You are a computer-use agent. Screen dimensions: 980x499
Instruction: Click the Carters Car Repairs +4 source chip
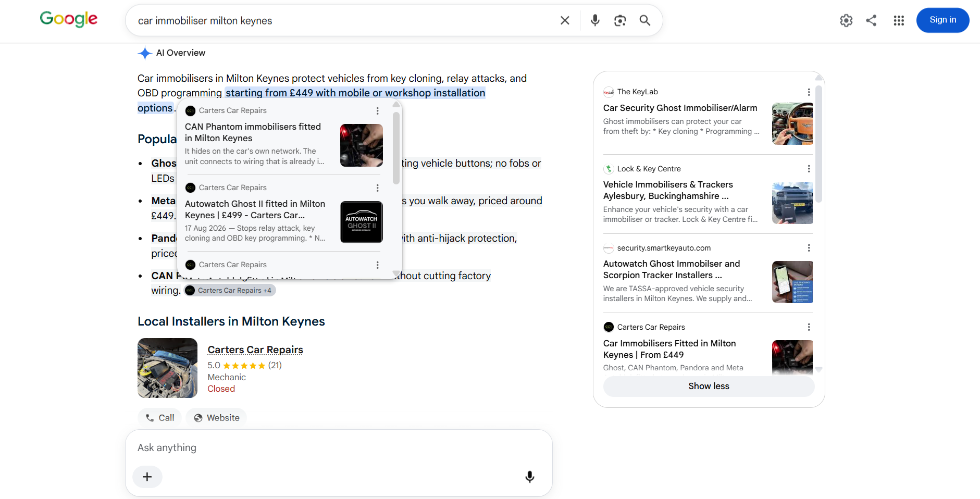229,290
